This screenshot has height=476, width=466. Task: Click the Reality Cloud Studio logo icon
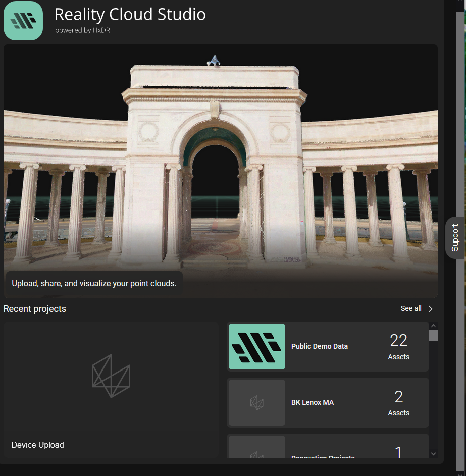(23, 21)
